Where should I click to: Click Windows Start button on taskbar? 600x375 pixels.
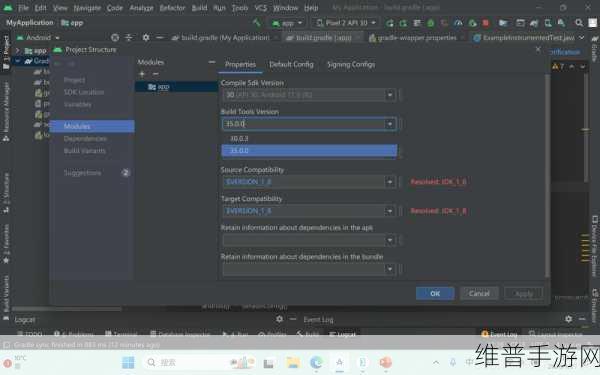tap(128, 362)
